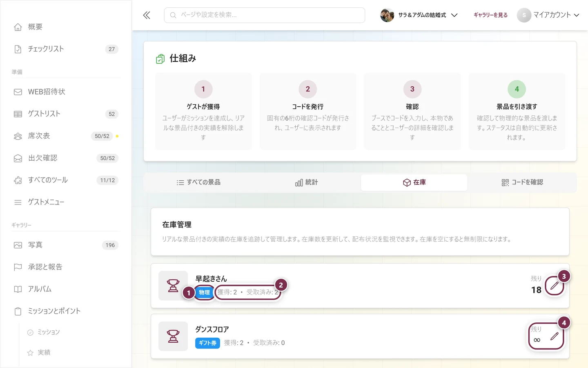
Task: Click the 物理 tag on 早起きさん
Action: click(205, 292)
